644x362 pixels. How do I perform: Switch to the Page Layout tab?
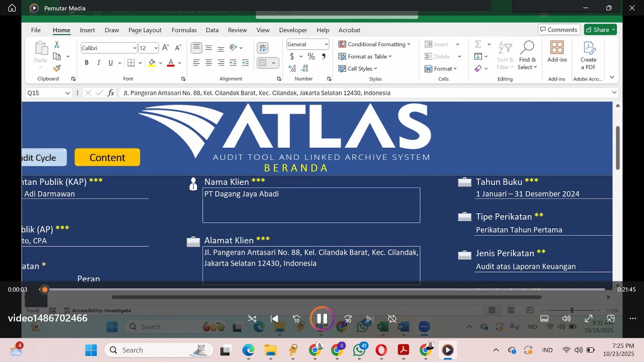click(x=145, y=30)
